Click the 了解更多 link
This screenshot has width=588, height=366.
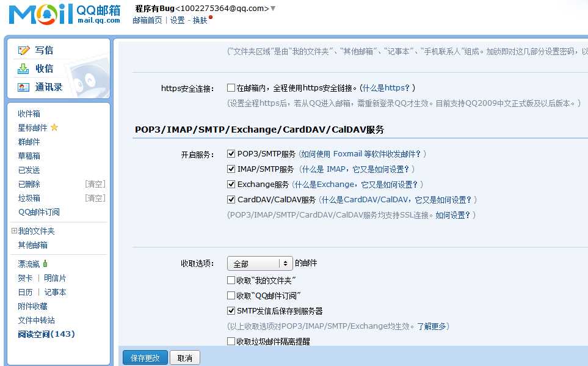click(x=432, y=326)
